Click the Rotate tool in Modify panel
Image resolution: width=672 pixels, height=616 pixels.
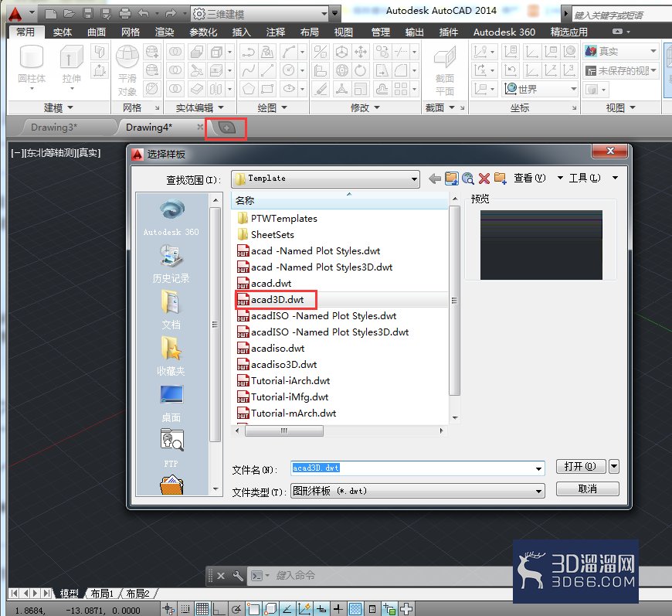(x=361, y=70)
